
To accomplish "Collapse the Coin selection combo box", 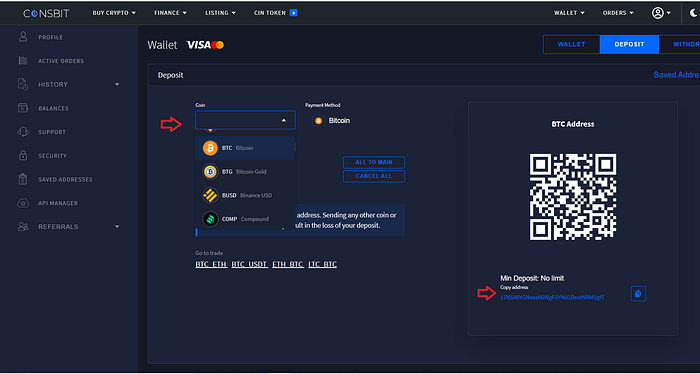I will point(245,120).
